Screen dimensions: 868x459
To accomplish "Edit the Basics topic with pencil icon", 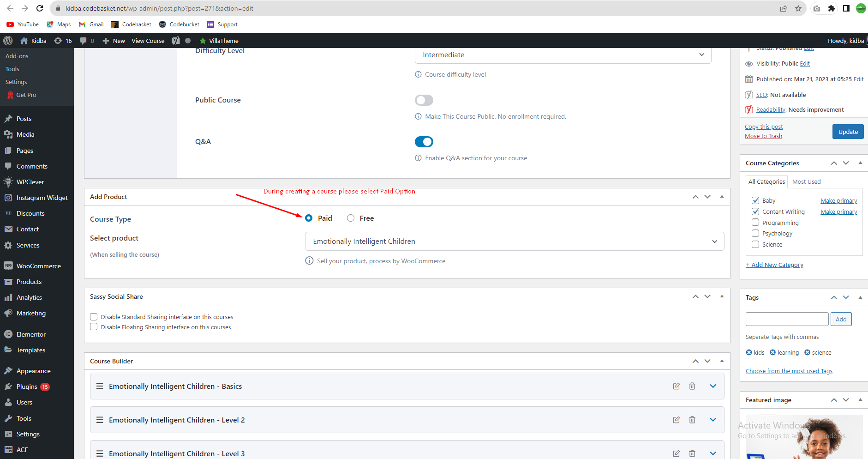I will (x=676, y=386).
